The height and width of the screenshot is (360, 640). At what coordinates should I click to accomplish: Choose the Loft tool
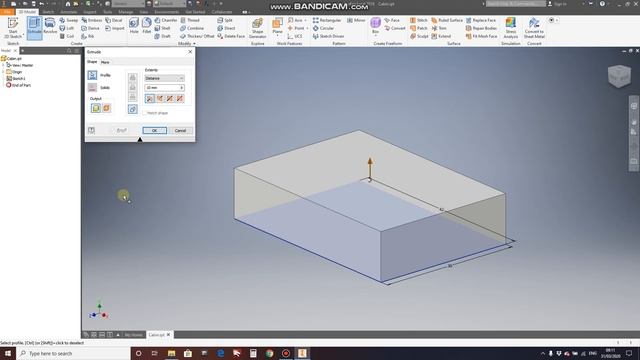click(x=67, y=28)
